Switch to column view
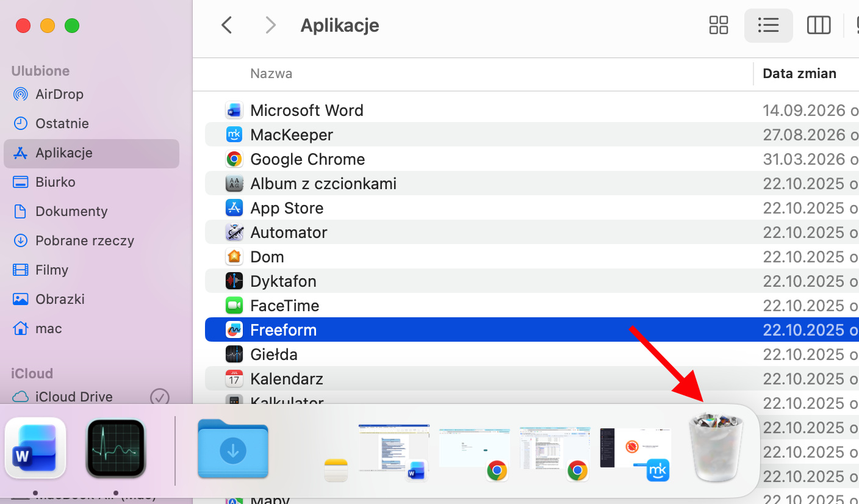 pos(819,25)
